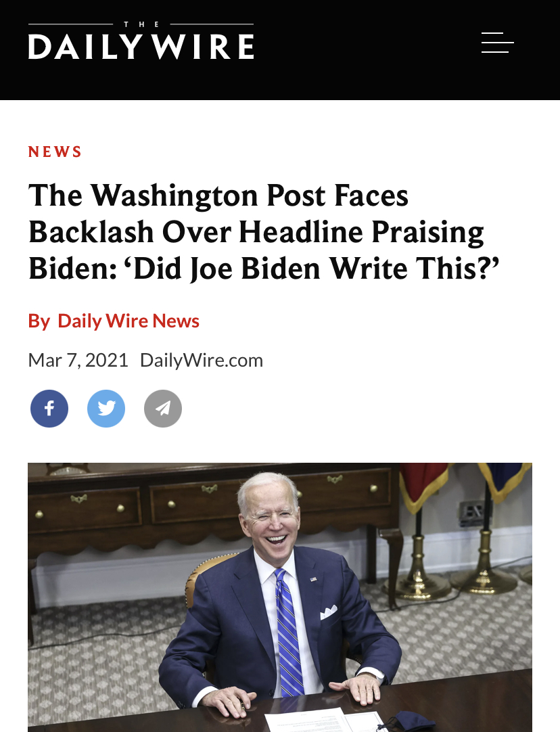Viewport: 560px width, 732px height.
Task: Open the Biden article photo
Action: pos(280,597)
